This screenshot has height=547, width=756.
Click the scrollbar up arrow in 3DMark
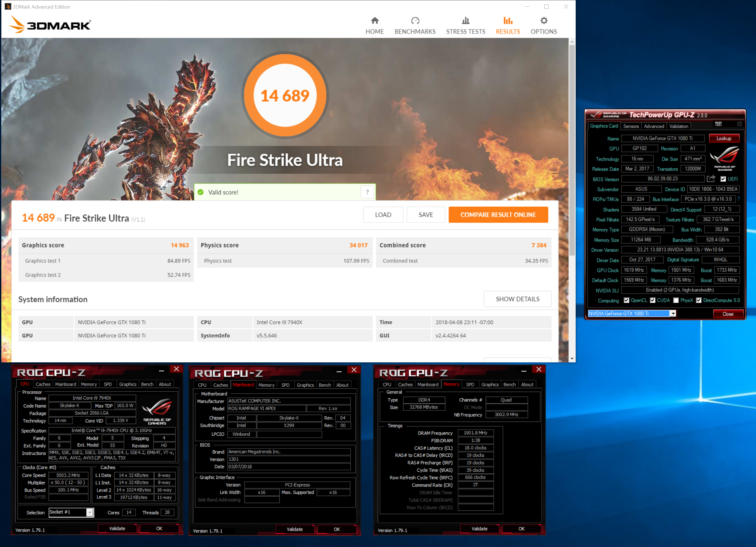pyautogui.click(x=572, y=42)
